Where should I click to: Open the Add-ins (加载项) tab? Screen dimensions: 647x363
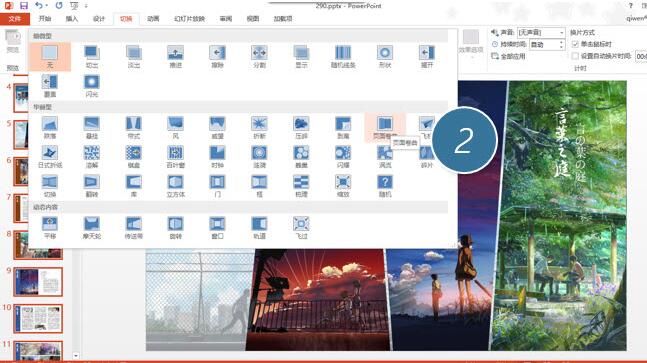tap(283, 19)
